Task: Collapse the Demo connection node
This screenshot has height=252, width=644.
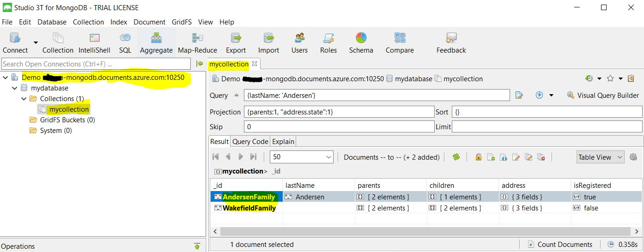Action: click(x=5, y=78)
